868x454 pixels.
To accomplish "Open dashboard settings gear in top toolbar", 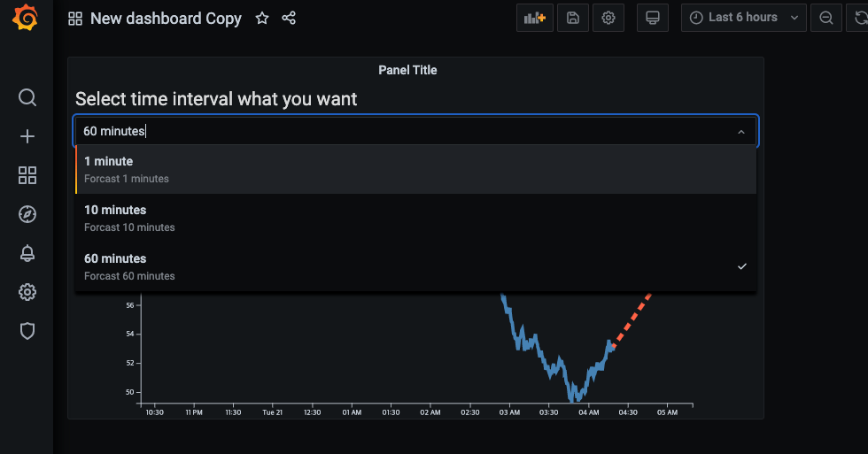I will (x=608, y=18).
